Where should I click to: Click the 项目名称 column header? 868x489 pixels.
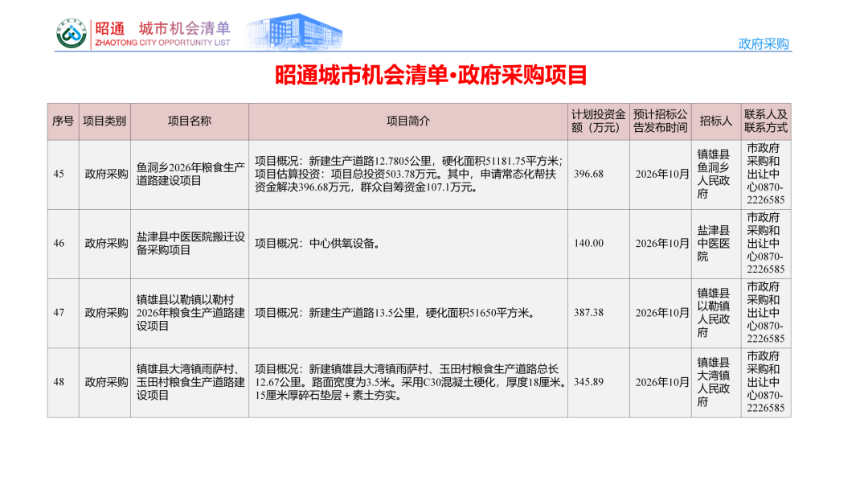point(190,121)
